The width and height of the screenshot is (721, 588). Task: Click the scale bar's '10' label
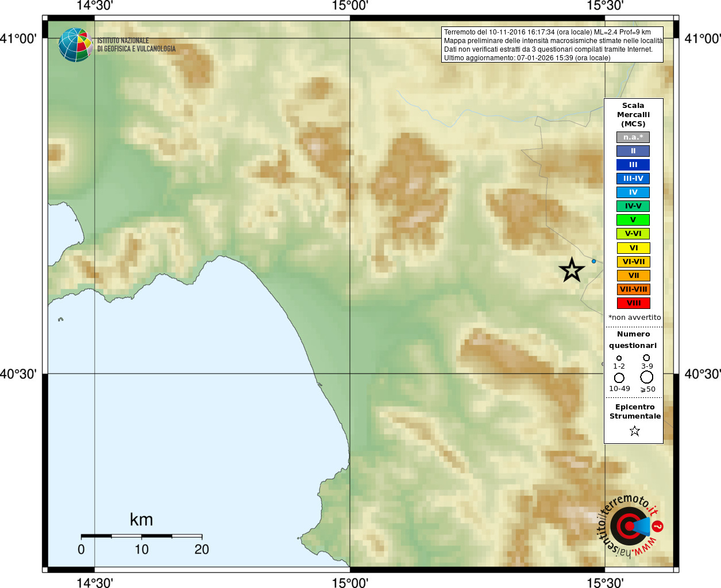coord(141,550)
